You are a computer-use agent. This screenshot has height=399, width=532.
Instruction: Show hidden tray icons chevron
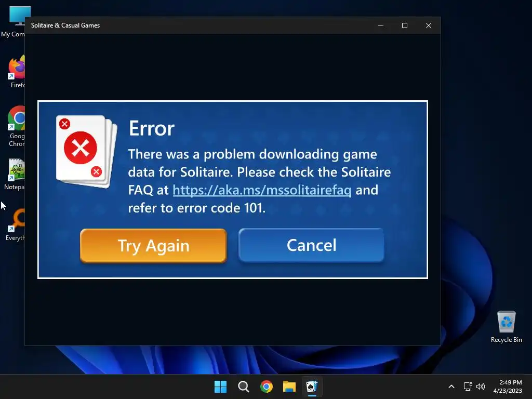(451, 387)
